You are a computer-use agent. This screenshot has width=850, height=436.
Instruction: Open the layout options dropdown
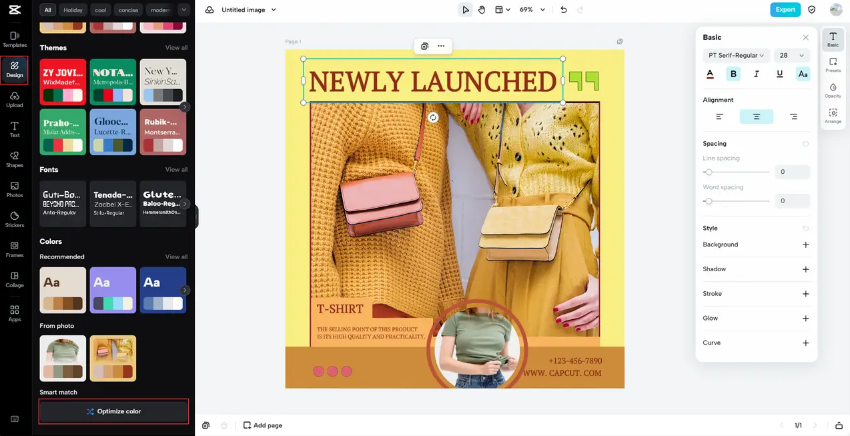[502, 10]
